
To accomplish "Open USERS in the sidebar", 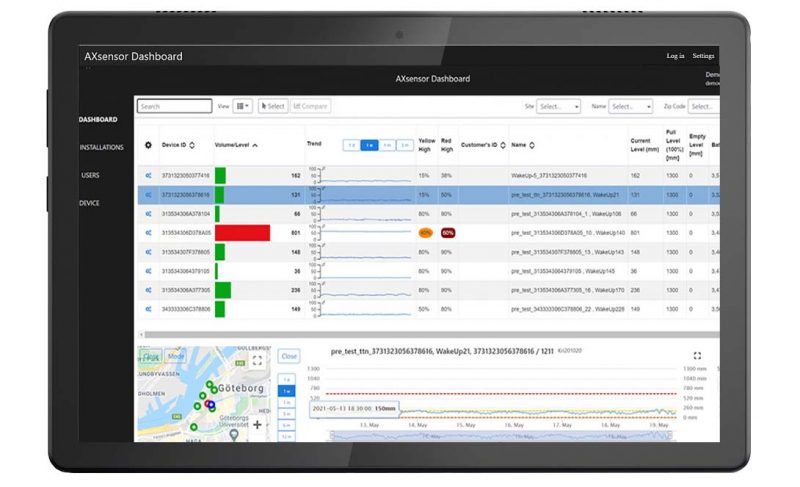I will tap(90, 175).
